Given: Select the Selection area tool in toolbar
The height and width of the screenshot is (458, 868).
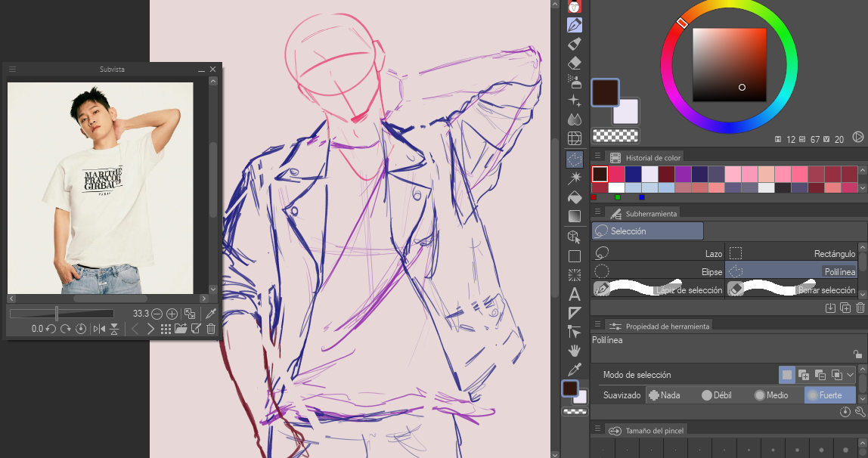Looking at the screenshot, I should tap(575, 159).
